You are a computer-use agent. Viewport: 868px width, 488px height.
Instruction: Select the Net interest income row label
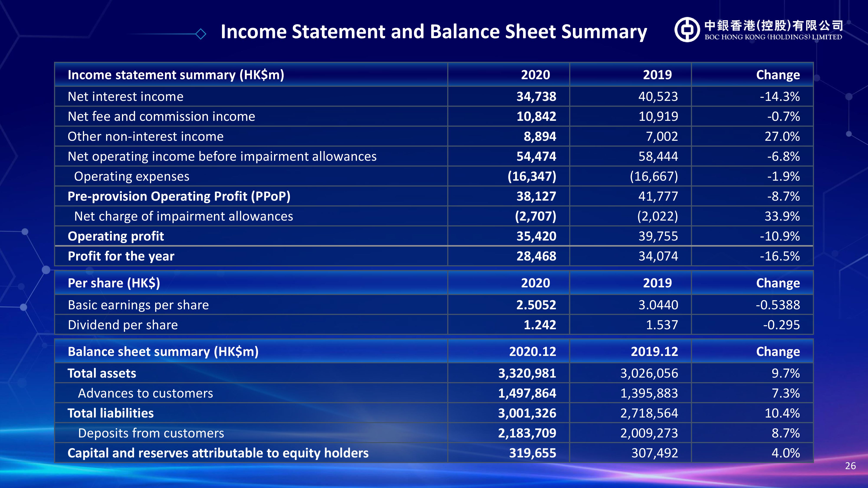[x=126, y=97]
